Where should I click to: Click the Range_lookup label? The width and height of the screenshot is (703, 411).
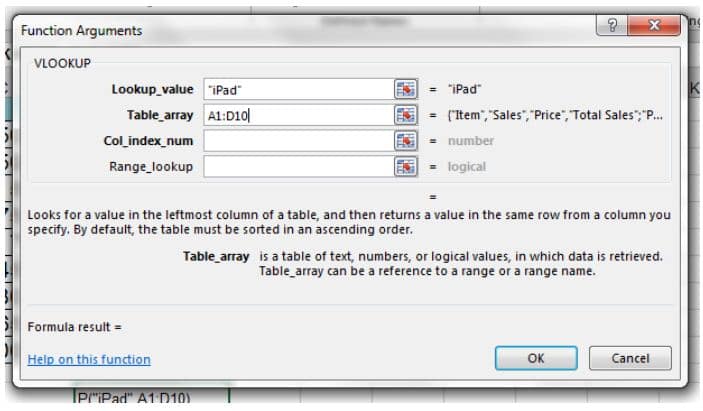tap(151, 166)
